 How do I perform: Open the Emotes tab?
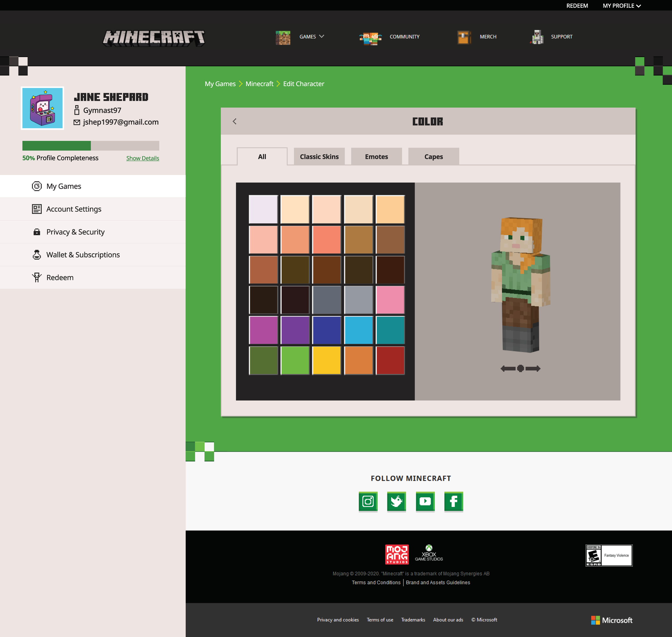point(376,156)
